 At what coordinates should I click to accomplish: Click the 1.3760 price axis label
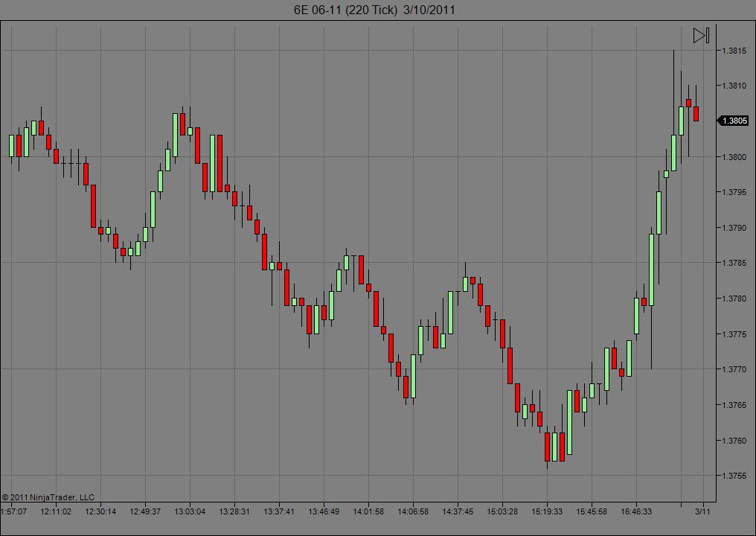pyautogui.click(x=733, y=441)
